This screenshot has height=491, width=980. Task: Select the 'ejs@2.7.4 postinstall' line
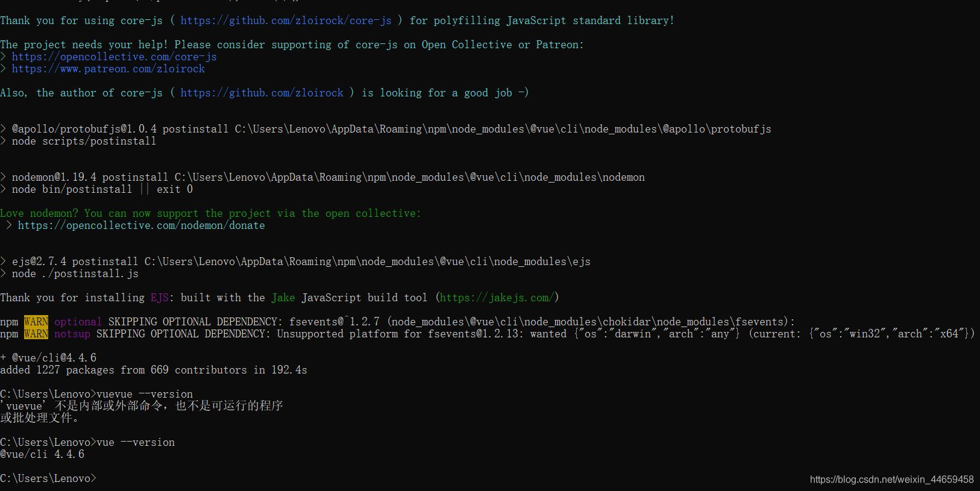(x=295, y=261)
